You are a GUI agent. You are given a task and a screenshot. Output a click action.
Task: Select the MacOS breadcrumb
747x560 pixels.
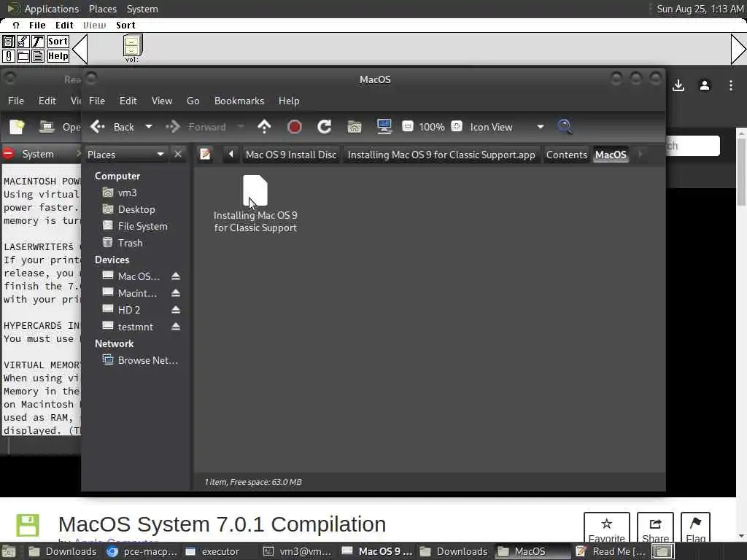(x=611, y=155)
